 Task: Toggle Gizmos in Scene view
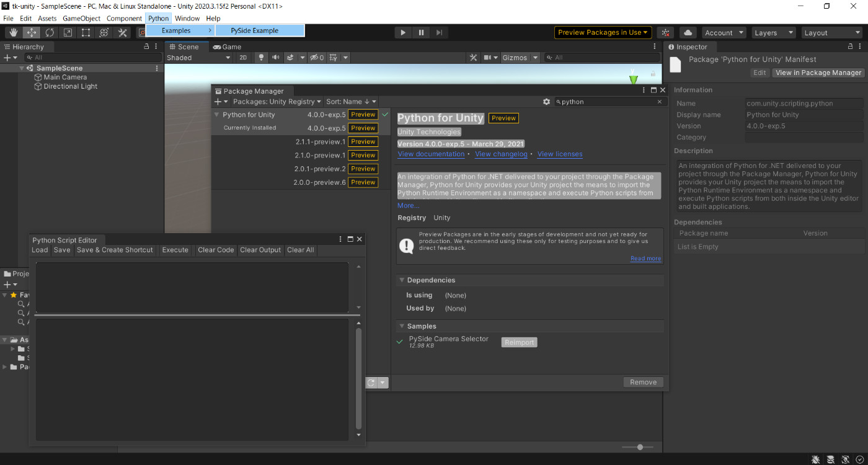(x=515, y=58)
